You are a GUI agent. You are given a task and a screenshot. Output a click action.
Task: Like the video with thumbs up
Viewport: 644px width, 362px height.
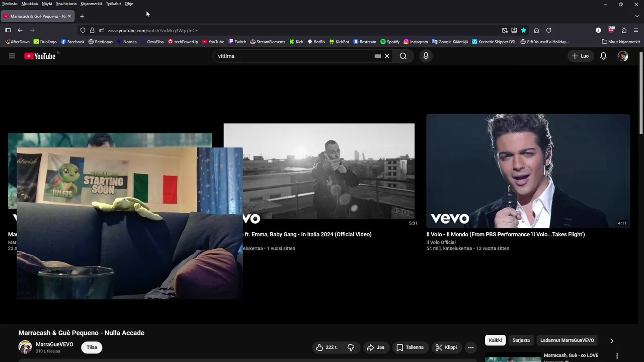(327, 347)
